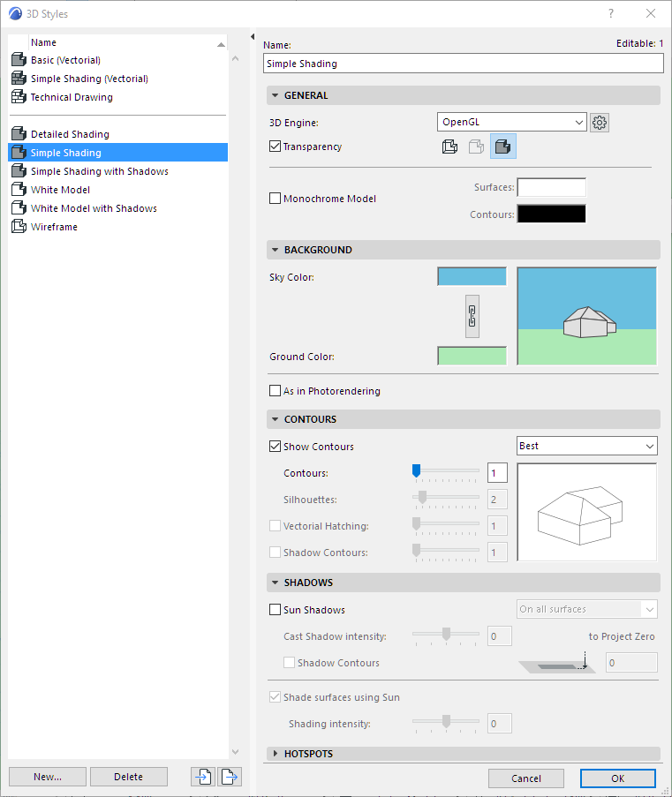672x797 pixels.
Task: Collapse the CONTOURS section
Action: [x=276, y=419]
